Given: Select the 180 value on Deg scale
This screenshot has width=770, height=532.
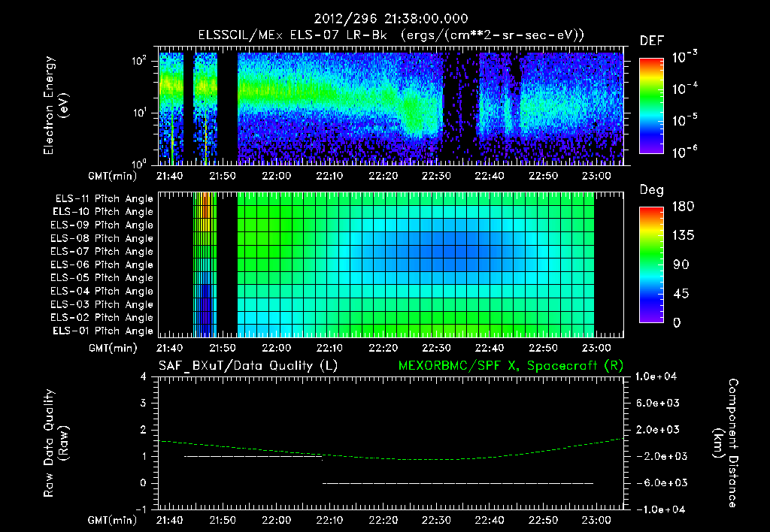Looking at the screenshot, I should click(x=683, y=206).
